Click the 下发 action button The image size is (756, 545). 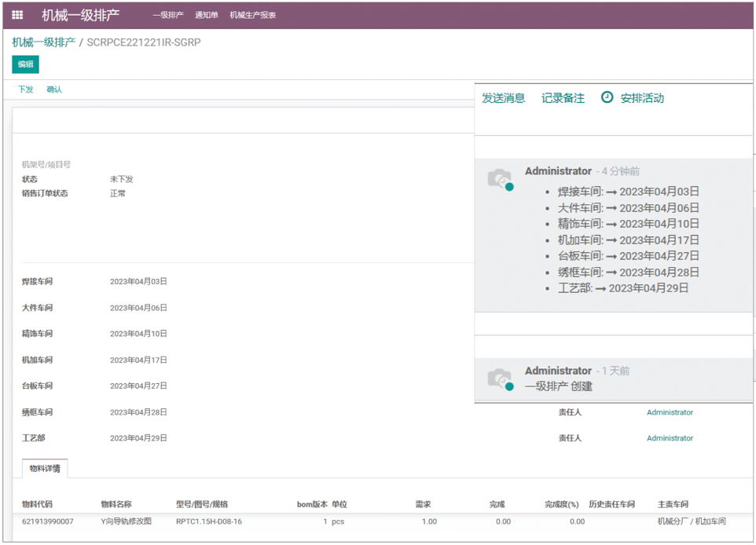(x=26, y=90)
